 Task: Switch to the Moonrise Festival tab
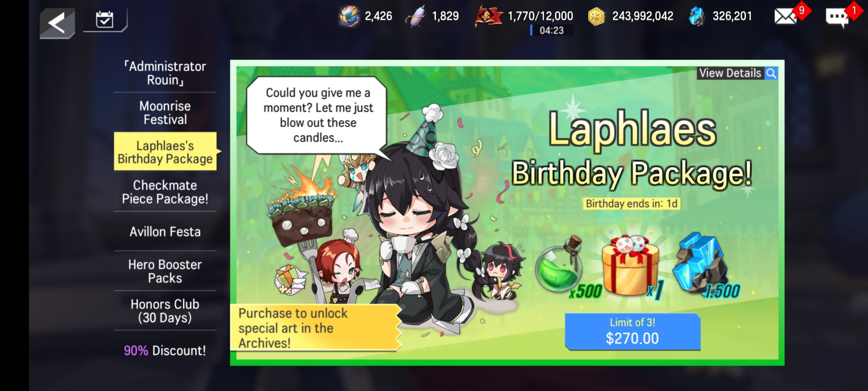click(x=165, y=113)
